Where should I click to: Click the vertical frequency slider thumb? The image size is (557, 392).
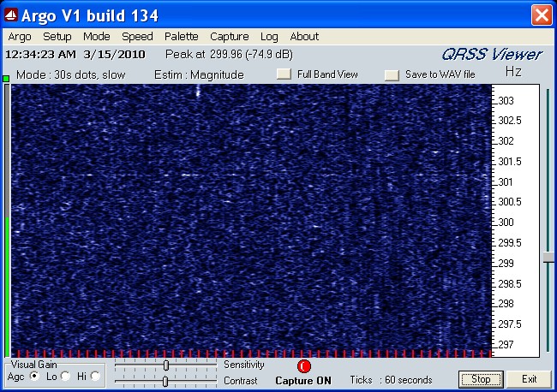(x=548, y=258)
